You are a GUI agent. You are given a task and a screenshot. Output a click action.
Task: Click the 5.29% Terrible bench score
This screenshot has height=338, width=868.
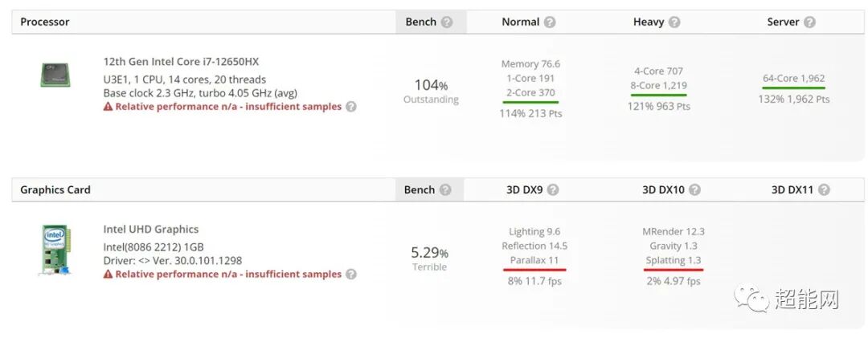429,257
